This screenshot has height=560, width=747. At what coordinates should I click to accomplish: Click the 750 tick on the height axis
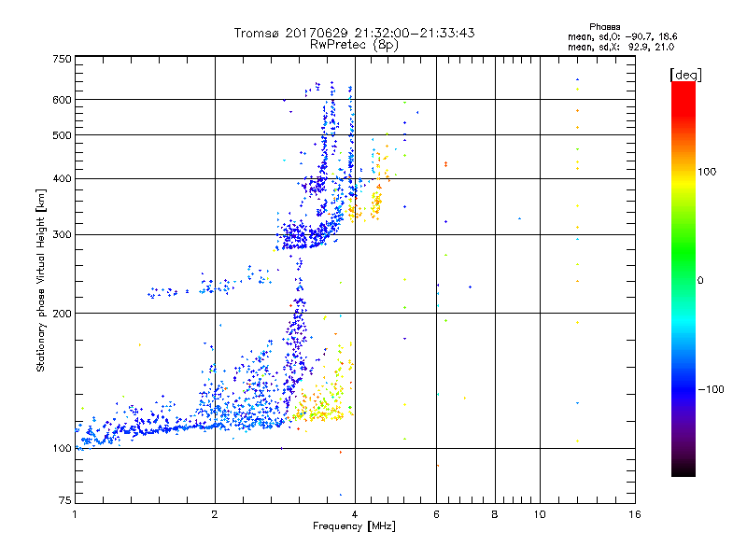coord(62,58)
